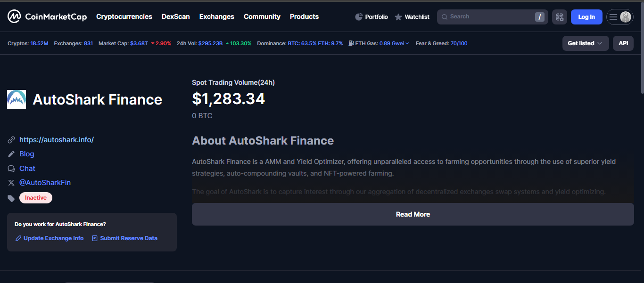Click the tag icon beside Inactive
The height and width of the screenshot is (283, 644).
11,198
